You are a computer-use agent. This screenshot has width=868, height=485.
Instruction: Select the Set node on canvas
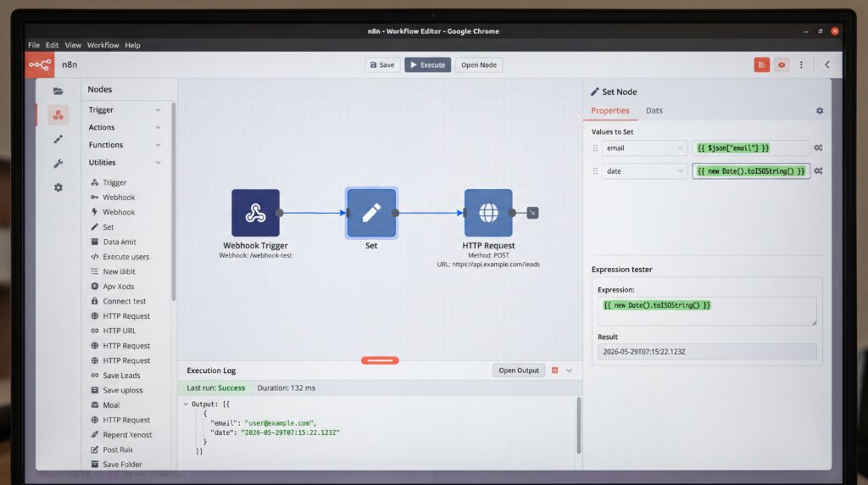[371, 213]
